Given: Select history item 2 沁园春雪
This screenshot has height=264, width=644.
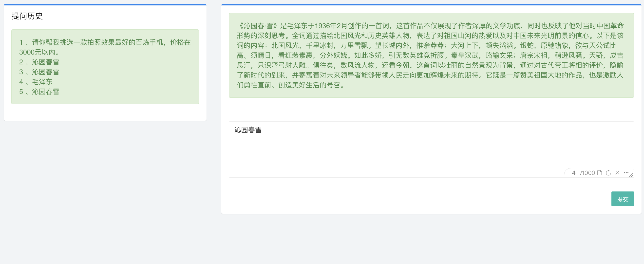Looking at the screenshot, I should coord(39,62).
